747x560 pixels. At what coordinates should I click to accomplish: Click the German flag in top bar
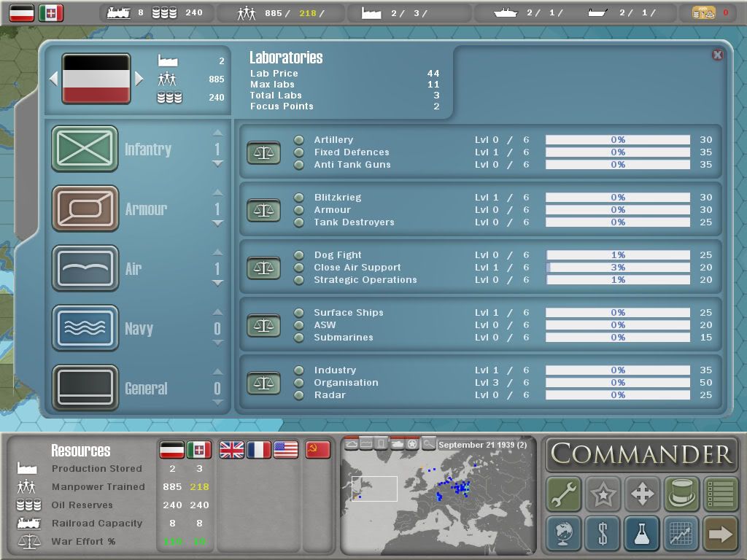click(22, 13)
